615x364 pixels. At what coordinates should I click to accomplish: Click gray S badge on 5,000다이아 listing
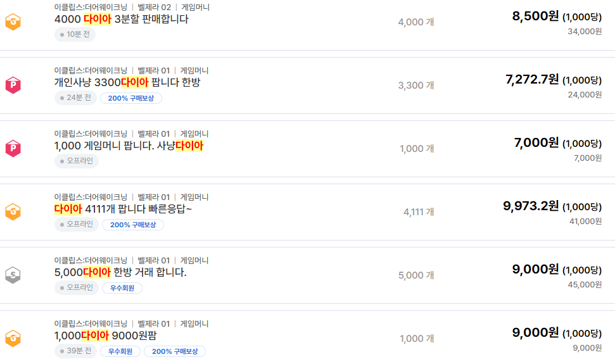click(13, 275)
